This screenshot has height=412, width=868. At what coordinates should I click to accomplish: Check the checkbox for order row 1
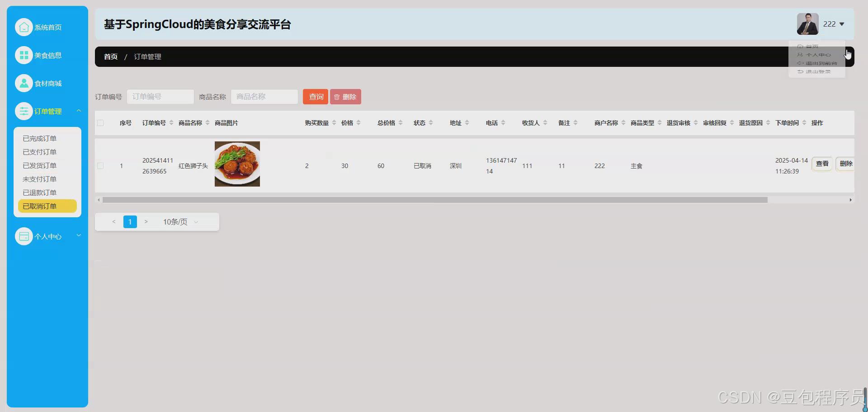tap(100, 166)
